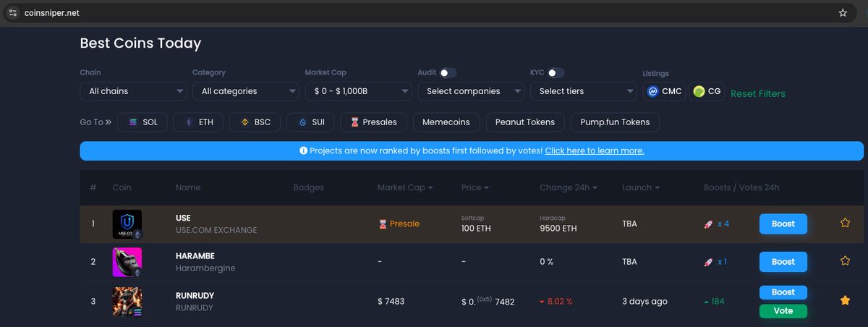The image size is (868, 327).
Task: Open 'Click here to learn more' link
Action: tap(595, 150)
